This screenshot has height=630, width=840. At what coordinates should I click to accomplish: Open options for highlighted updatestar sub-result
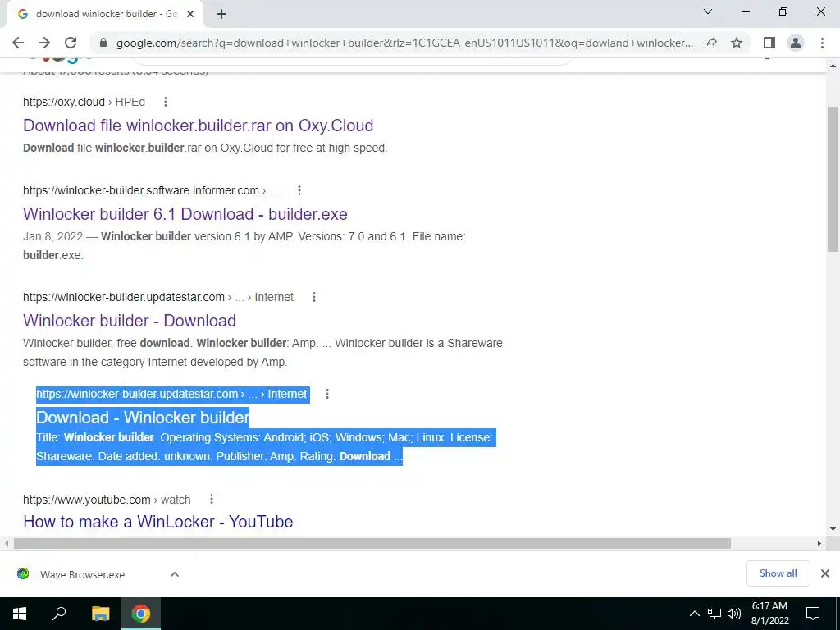(x=327, y=394)
